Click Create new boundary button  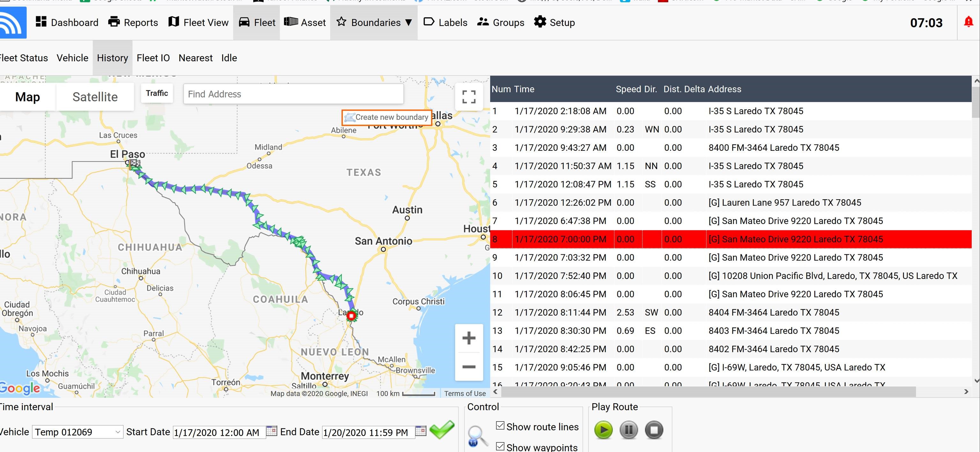(387, 118)
